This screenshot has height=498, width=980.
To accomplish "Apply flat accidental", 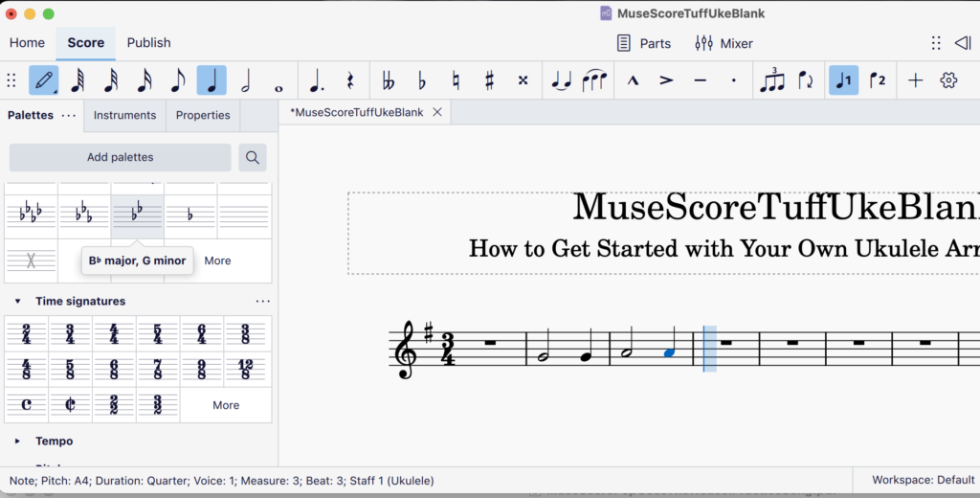I will [422, 80].
